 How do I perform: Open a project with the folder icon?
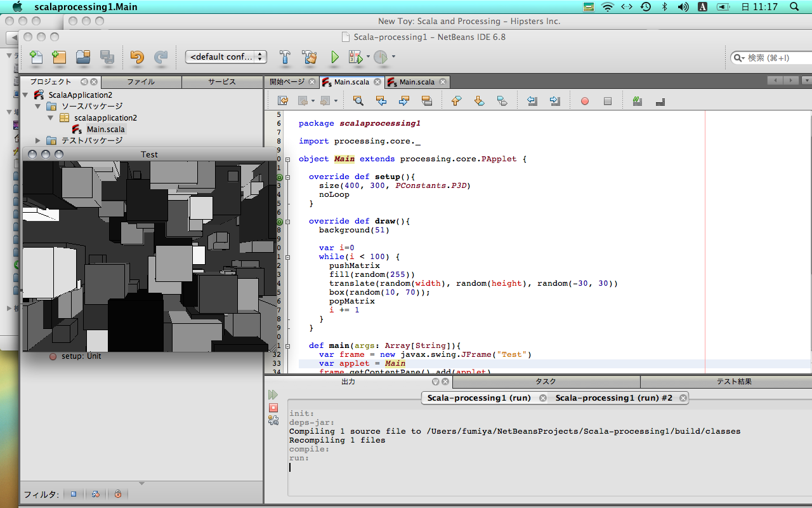(x=83, y=57)
